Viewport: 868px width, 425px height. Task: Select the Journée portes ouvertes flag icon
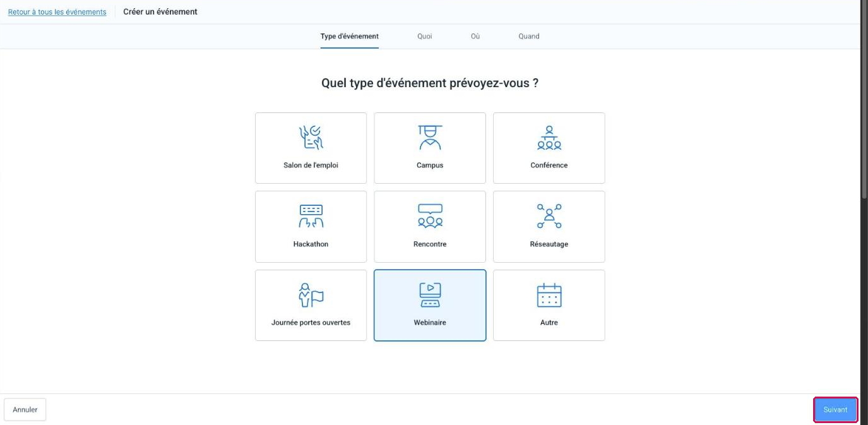coord(311,295)
